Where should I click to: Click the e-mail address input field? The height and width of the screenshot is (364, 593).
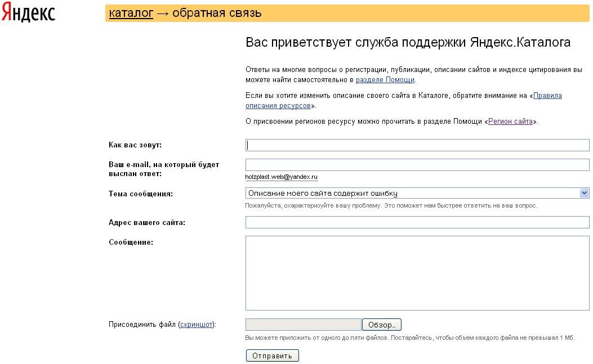(417, 165)
